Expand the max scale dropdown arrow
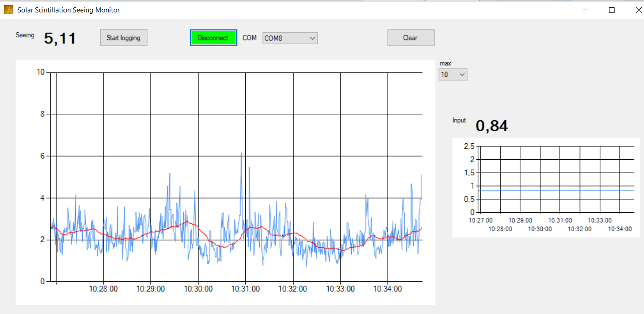644x314 pixels. [462, 74]
